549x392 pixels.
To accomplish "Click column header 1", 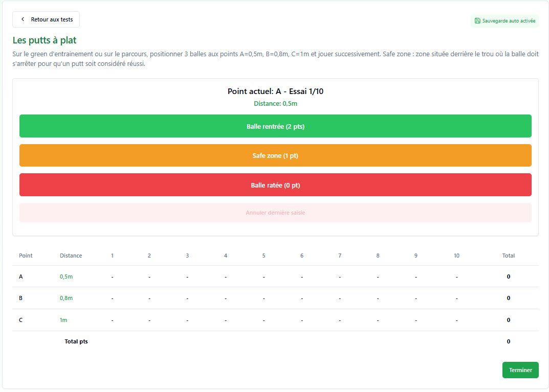I will coord(112,256).
